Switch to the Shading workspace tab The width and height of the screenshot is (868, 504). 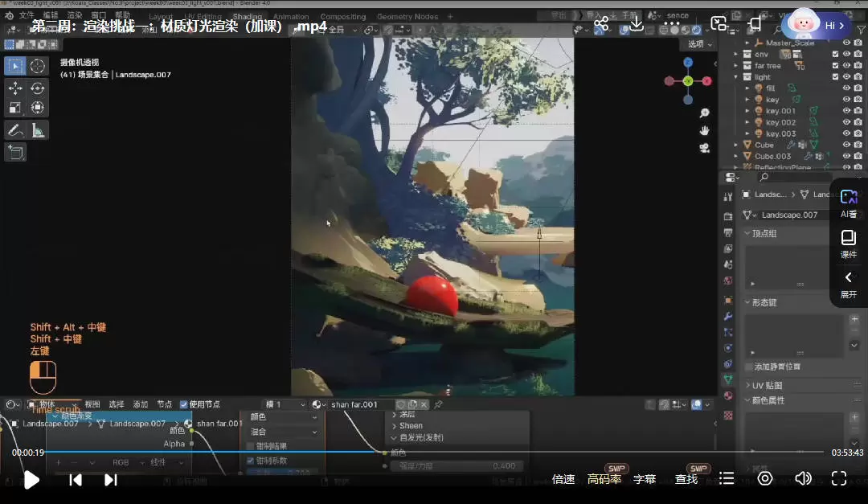tap(247, 17)
